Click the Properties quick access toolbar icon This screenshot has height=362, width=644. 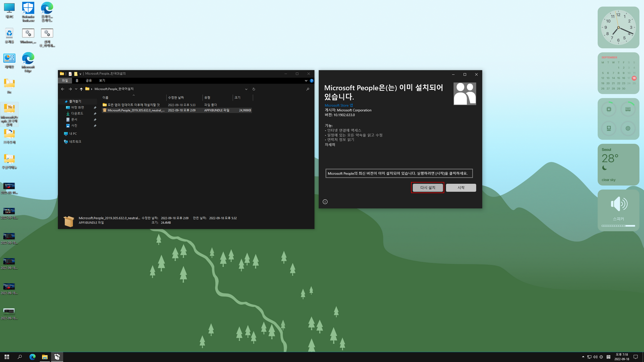click(70, 74)
